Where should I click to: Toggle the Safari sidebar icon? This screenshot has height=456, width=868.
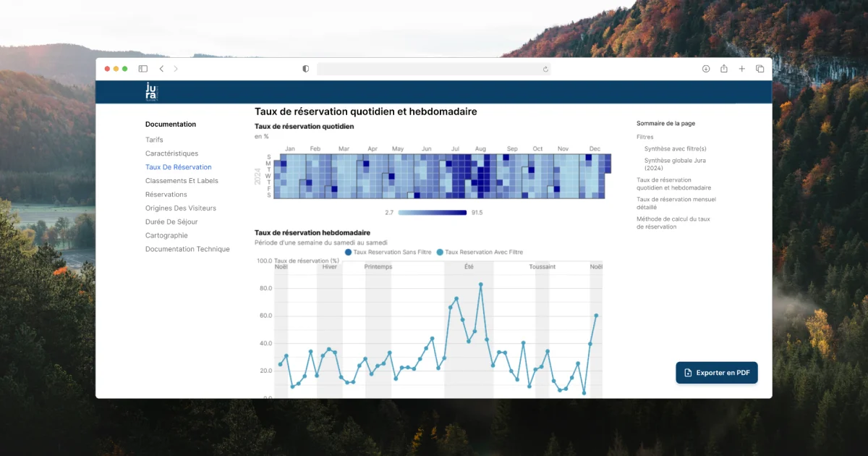point(143,69)
